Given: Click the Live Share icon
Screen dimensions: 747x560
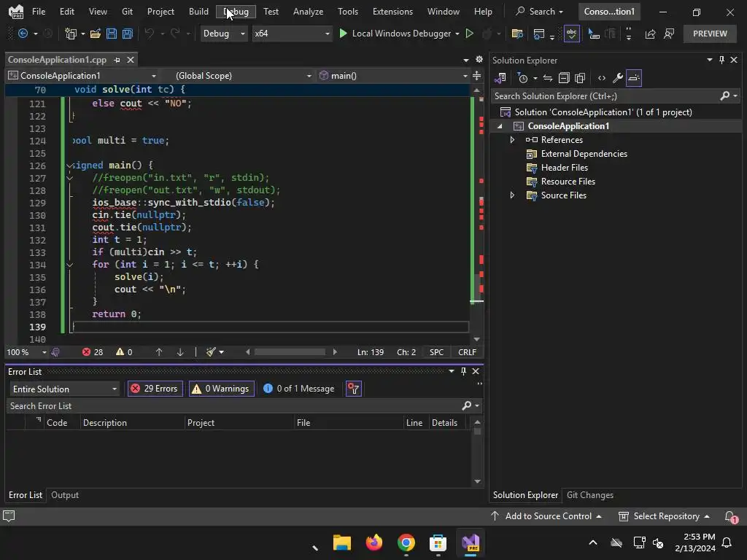Looking at the screenshot, I should pos(650,34).
